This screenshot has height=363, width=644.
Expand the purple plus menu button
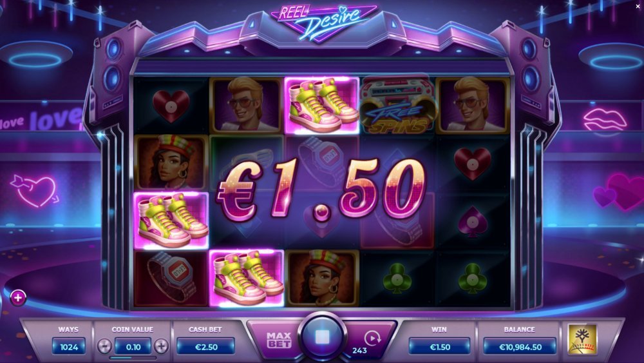[18, 298]
